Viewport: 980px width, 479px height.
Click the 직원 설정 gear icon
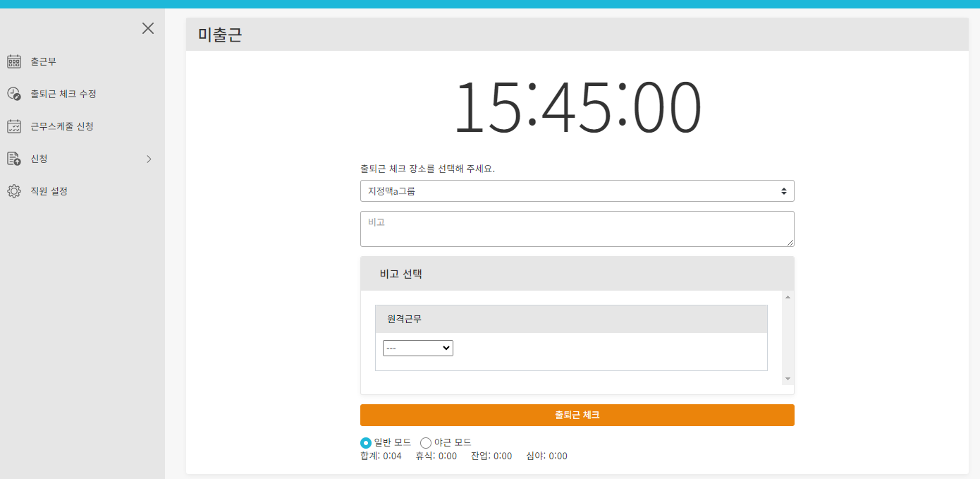(x=14, y=191)
